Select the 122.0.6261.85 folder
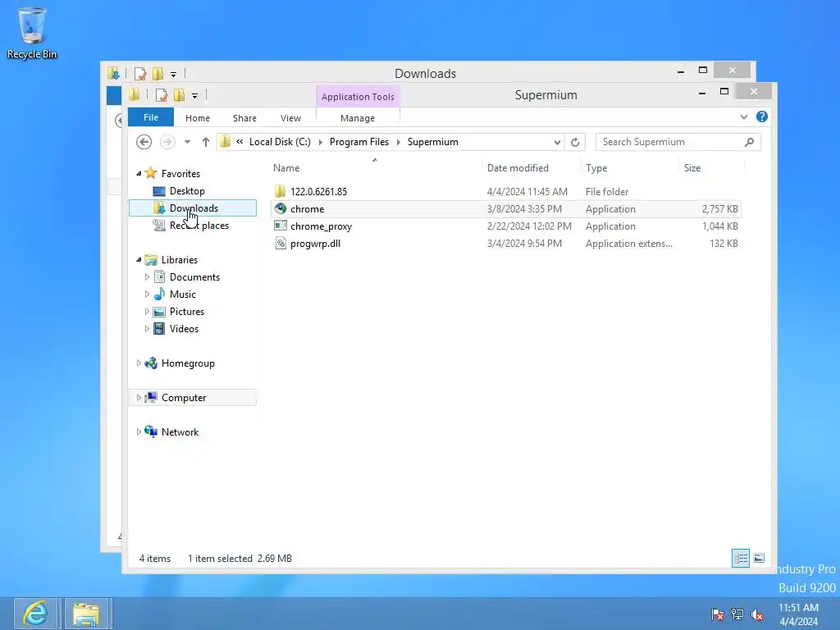840x630 pixels. [318, 192]
